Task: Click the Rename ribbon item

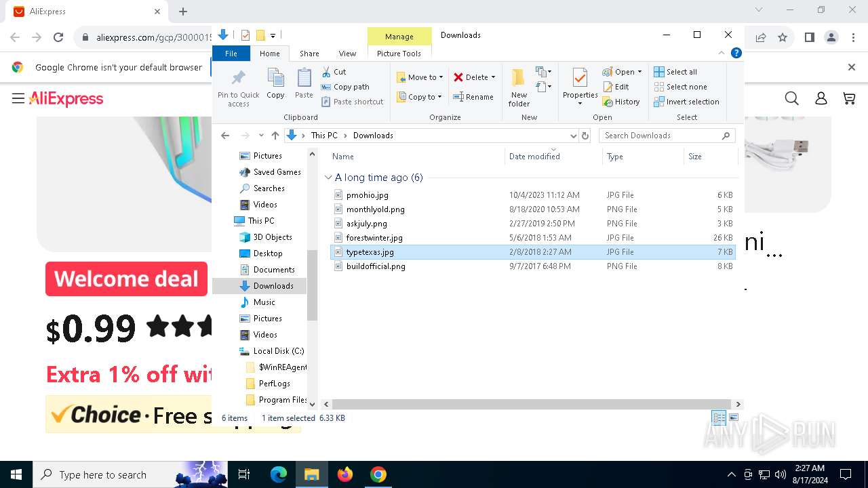Action: pyautogui.click(x=473, y=97)
